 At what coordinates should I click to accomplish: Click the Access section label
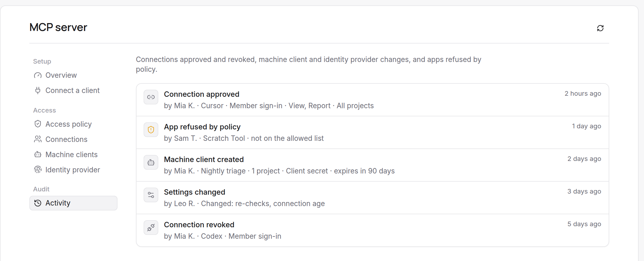[44, 110]
